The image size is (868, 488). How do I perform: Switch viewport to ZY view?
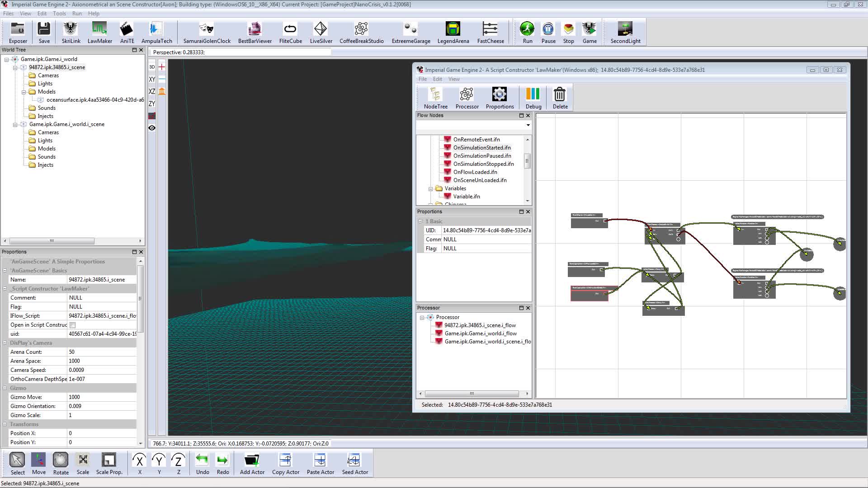[x=152, y=103]
